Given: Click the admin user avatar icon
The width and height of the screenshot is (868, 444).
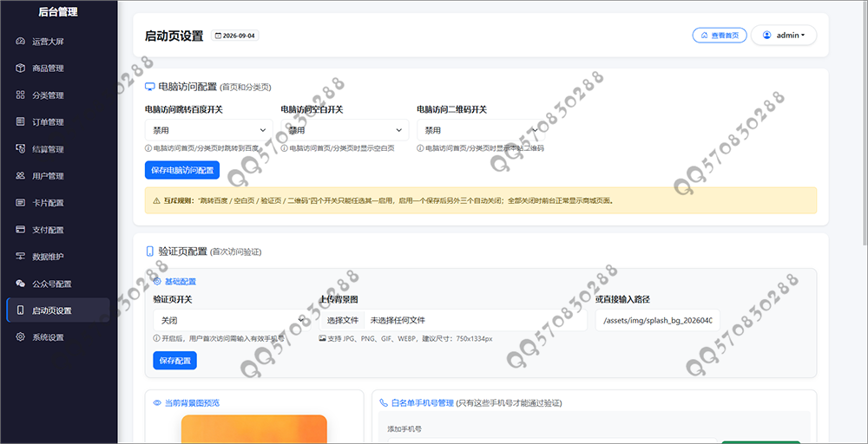Looking at the screenshot, I should (x=766, y=35).
